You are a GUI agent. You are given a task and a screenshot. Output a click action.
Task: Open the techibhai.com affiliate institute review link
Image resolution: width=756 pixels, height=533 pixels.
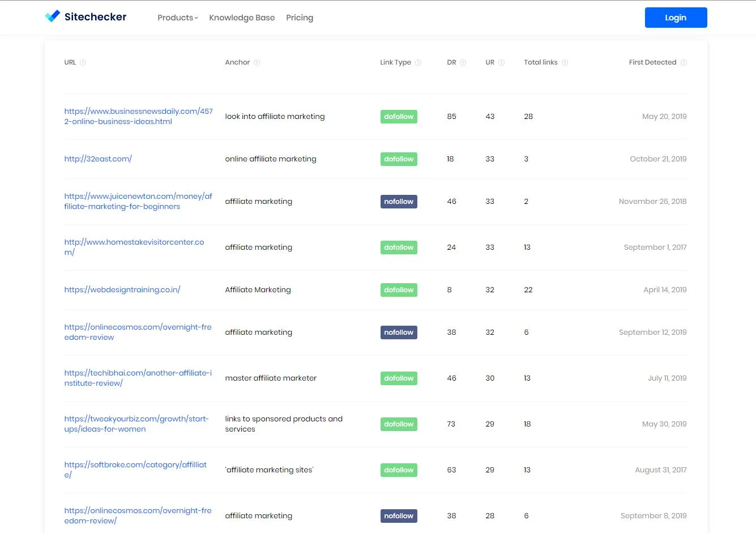point(138,378)
